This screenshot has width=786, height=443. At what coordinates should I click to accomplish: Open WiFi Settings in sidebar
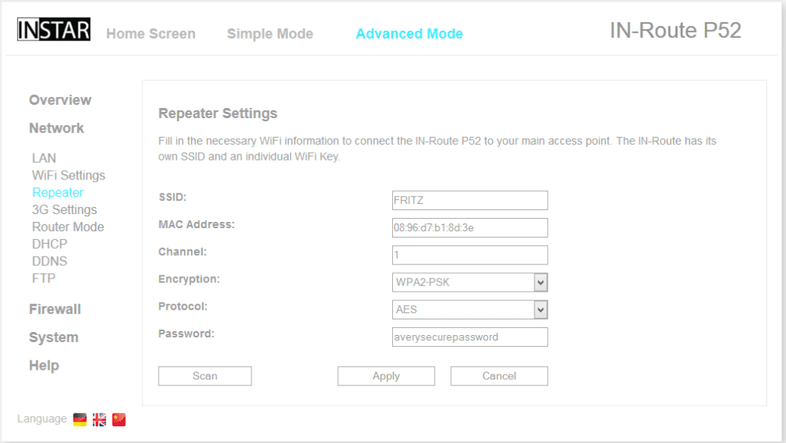pyautogui.click(x=68, y=175)
